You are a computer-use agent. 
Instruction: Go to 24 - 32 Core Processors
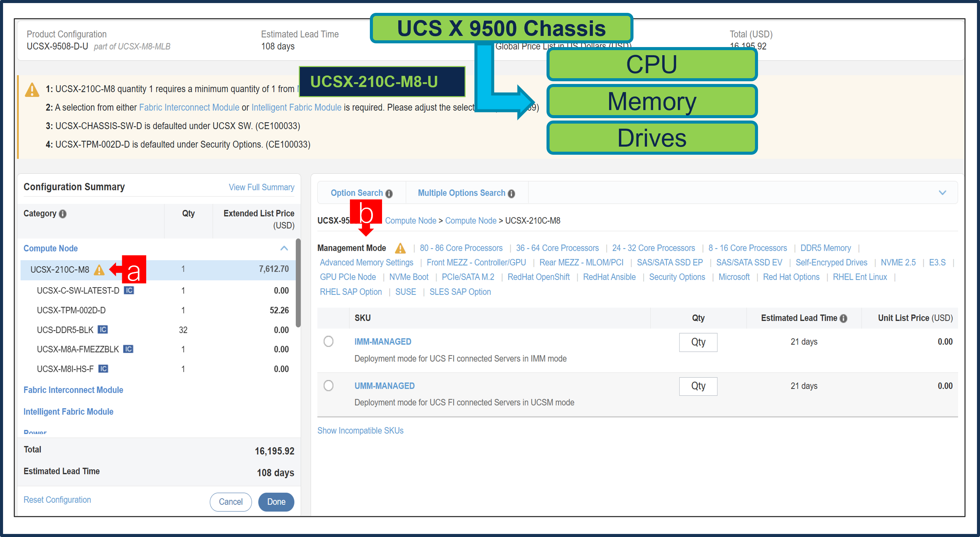click(653, 248)
